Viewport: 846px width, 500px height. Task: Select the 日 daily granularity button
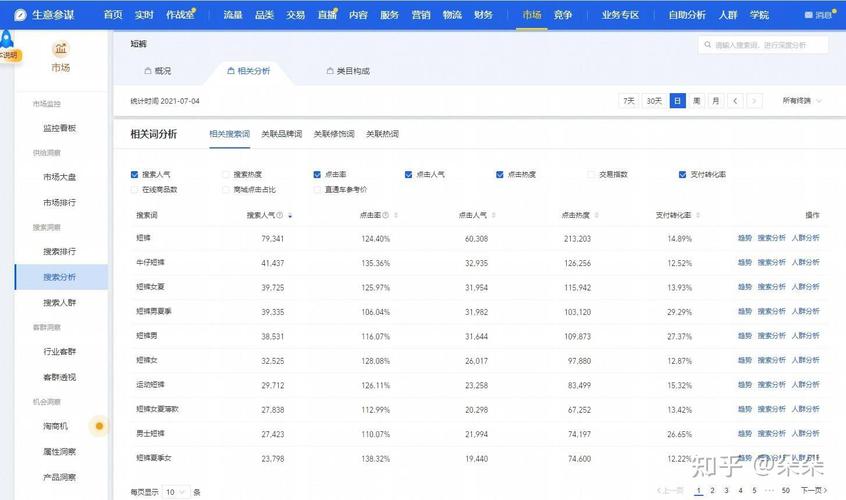[678, 101]
